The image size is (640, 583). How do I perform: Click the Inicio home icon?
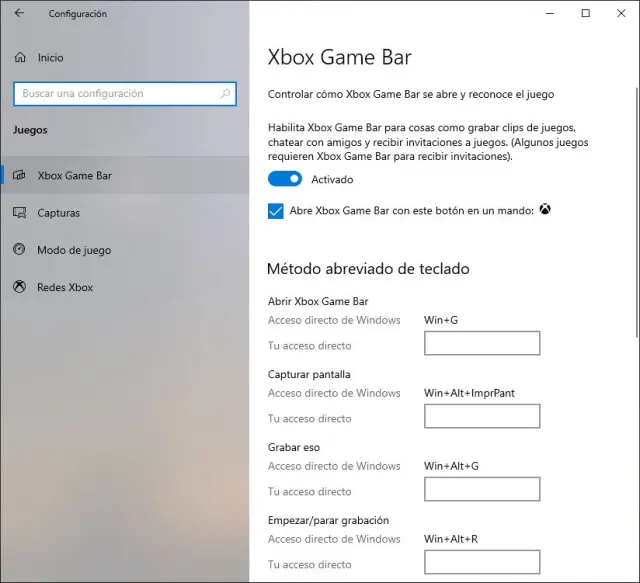(19, 58)
